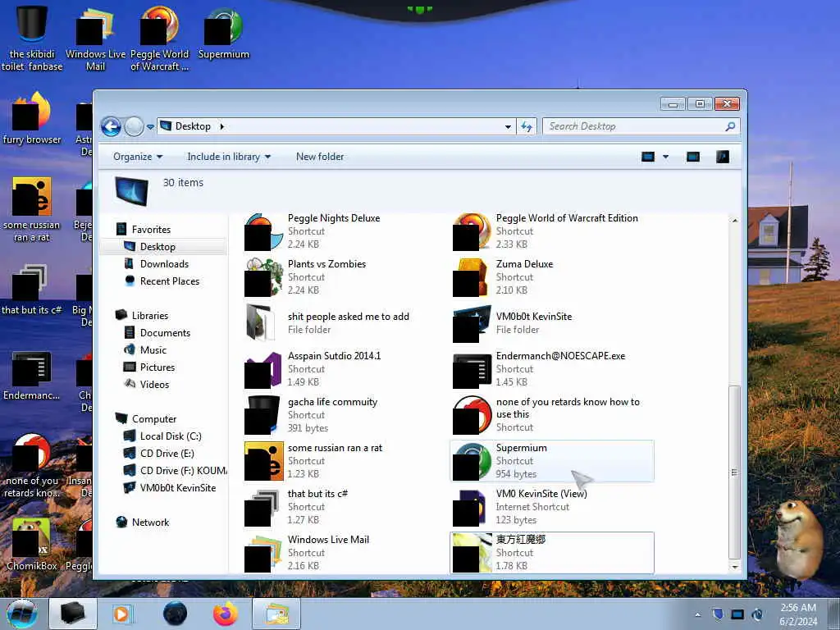
Task: Expand the Desktop breadcrumb arrow
Action: pyautogui.click(x=221, y=126)
